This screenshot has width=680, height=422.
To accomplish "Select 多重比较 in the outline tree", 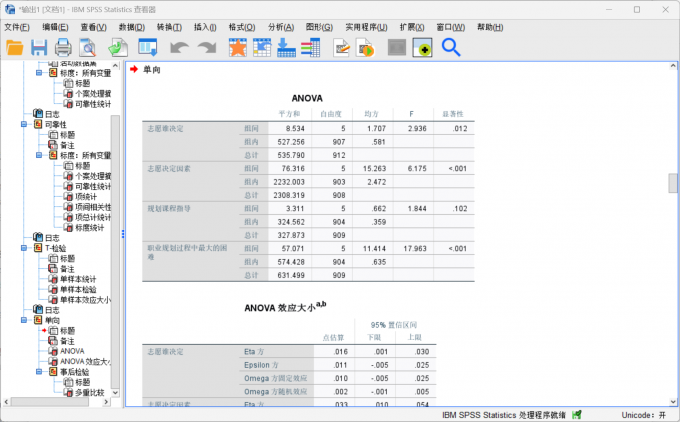I will click(x=89, y=393).
